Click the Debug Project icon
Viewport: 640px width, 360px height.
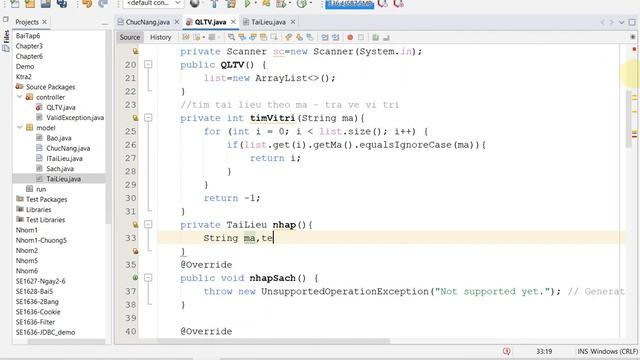tap(266, 4)
